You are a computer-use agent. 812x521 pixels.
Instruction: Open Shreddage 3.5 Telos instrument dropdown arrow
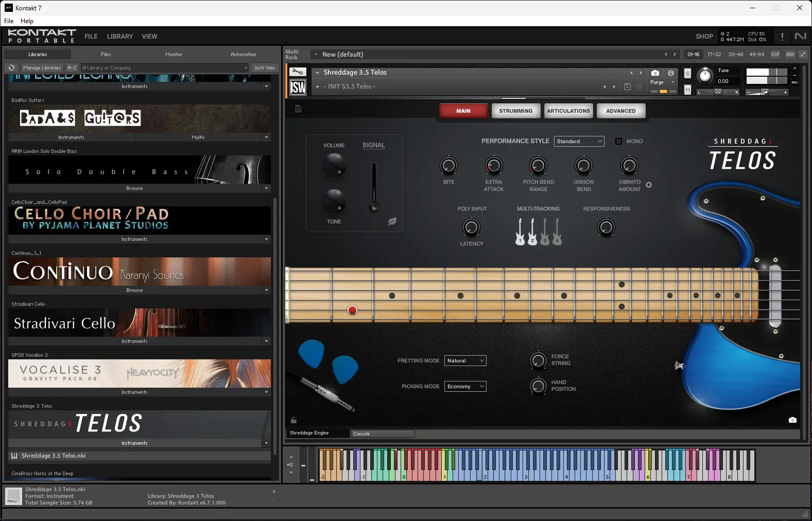pos(317,73)
